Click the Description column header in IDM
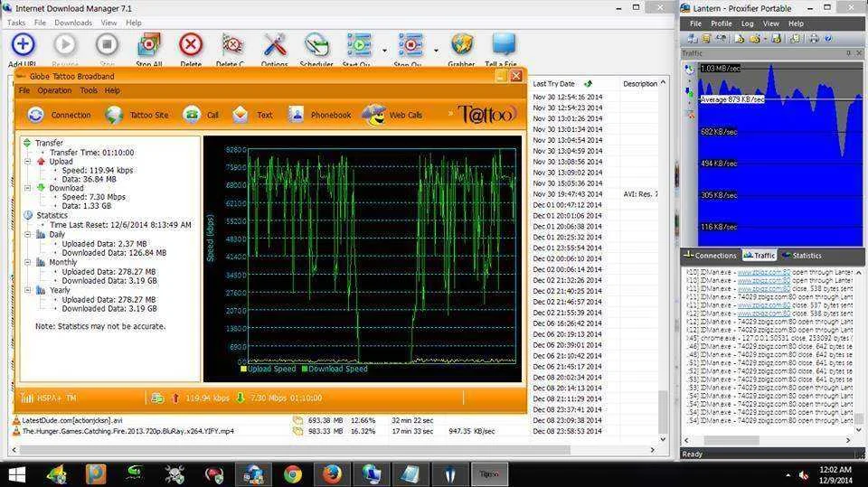This screenshot has height=487, width=868. coord(640,84)
